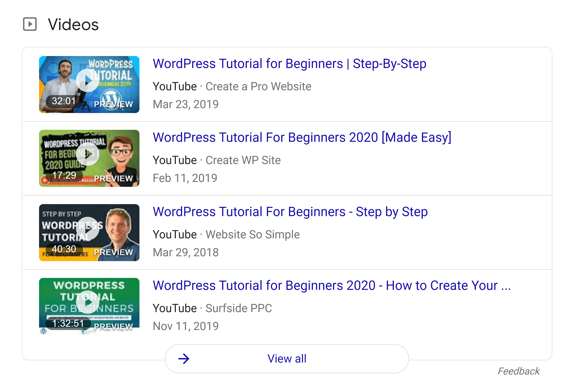This screenshot has width=574, height=392.
Task: Click the Videos section play icon
Action: click(30, 24)
